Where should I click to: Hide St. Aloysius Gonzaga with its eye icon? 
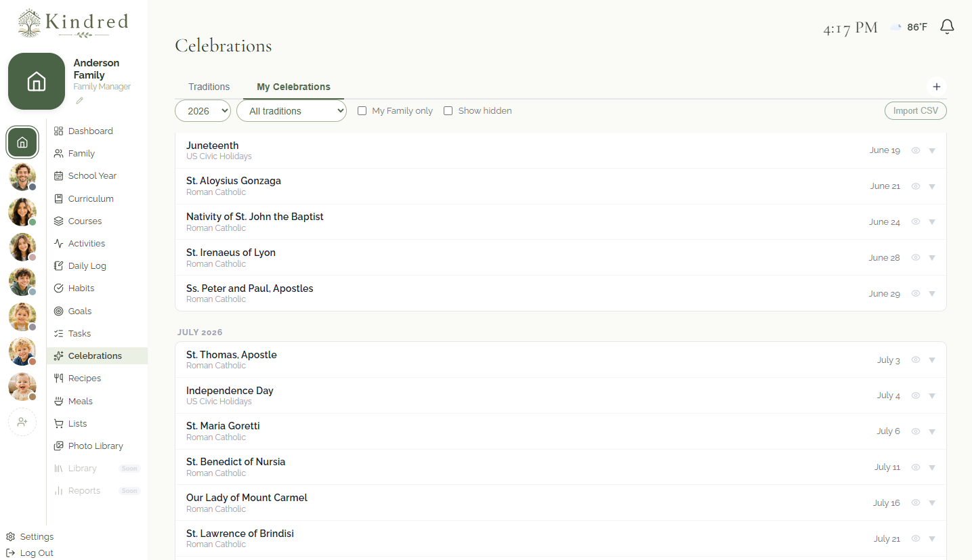(x=916, y=186)
